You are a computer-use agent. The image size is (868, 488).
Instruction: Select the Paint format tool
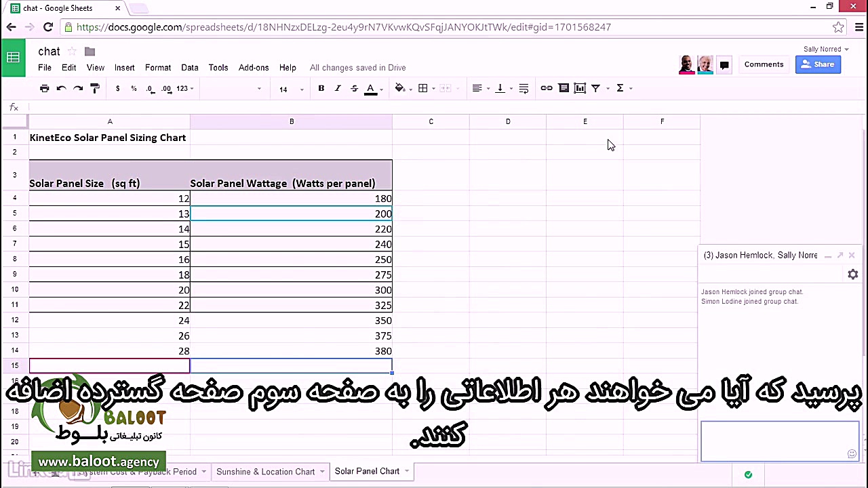pos(95,88)
